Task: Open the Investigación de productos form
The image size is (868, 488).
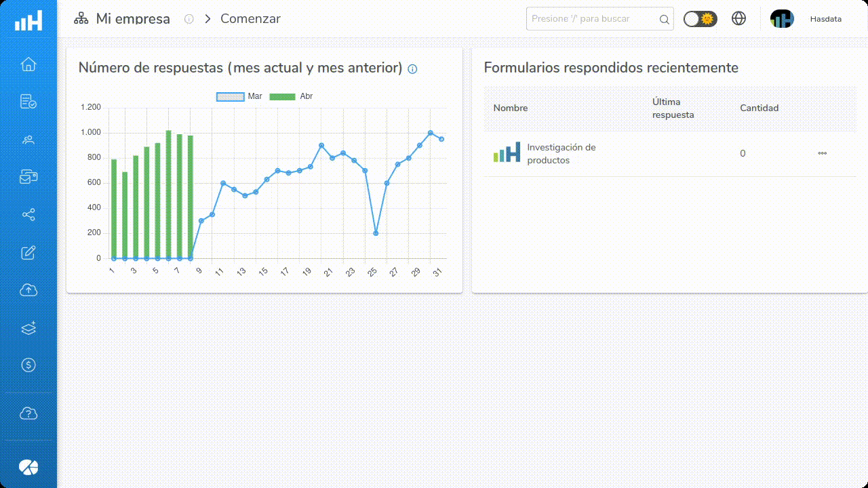Action: pos(561,154)
